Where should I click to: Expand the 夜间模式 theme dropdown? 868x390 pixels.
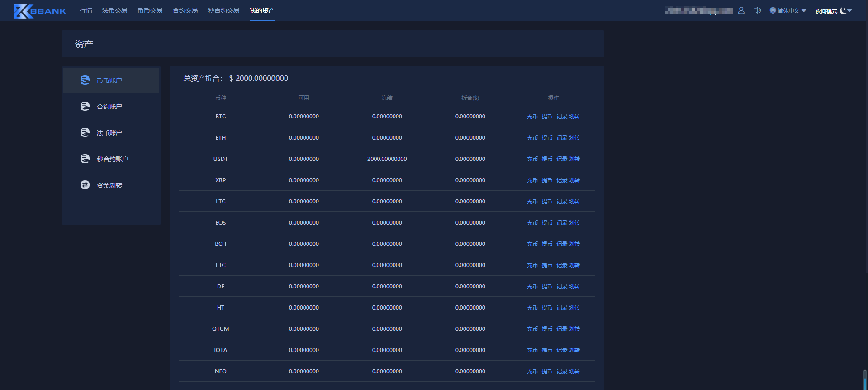[x=834, y=11]
